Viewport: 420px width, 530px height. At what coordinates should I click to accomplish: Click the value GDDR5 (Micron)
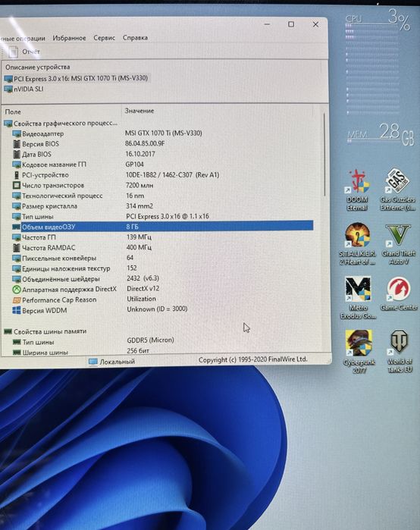point(150,340)
